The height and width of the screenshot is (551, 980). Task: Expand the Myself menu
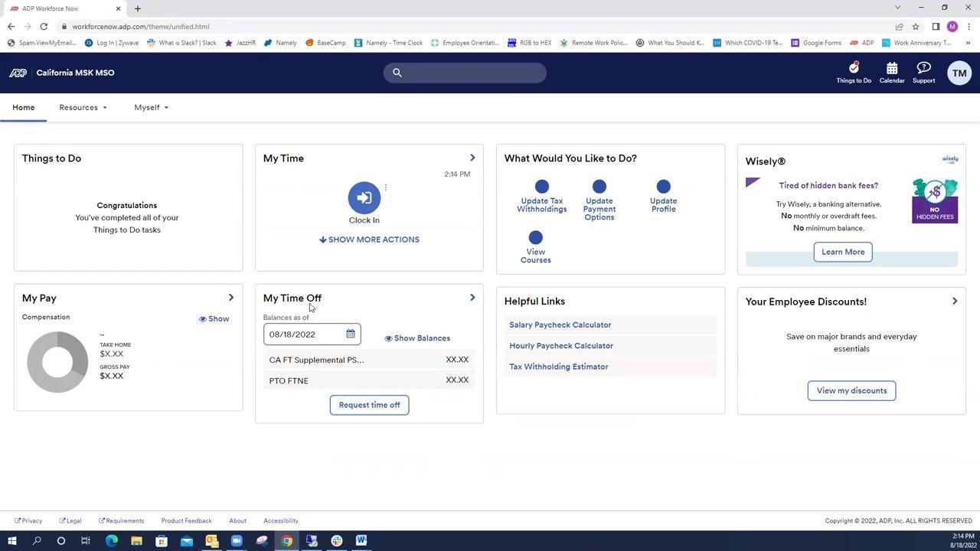[x=151, y=107]
